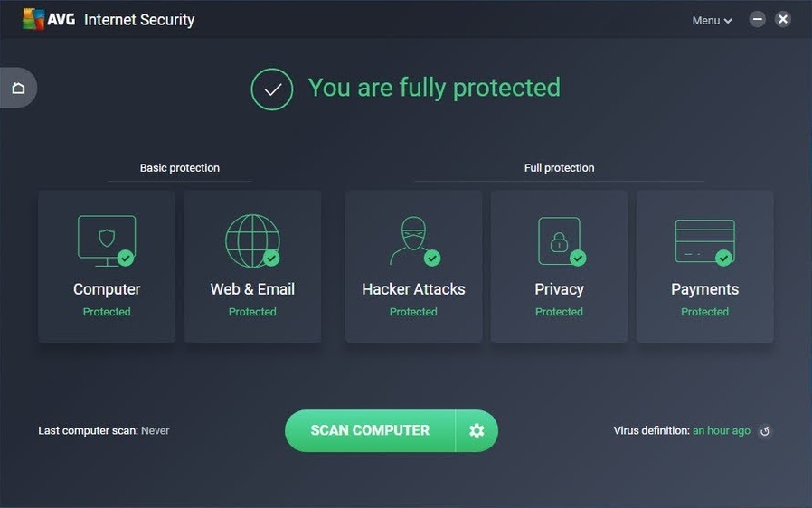The height and width of the screenshot is (508, 812).
Task: Click the Payments credit card icon
Action: tap(704, 242)
